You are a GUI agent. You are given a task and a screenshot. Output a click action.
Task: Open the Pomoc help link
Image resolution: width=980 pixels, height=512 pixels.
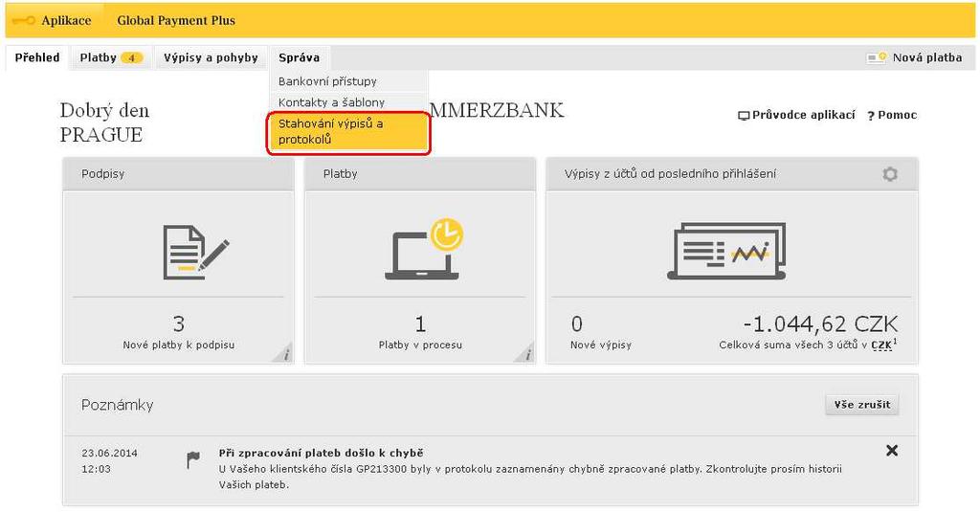tap(893, 115)
